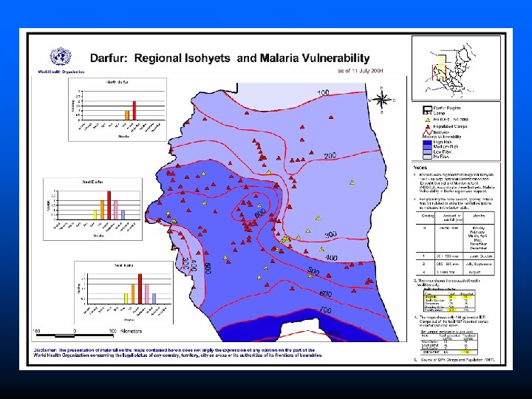This screenshot has width=532, height=399.
Task: Select the Low Risk legend swatch
Action: point(427,152)
